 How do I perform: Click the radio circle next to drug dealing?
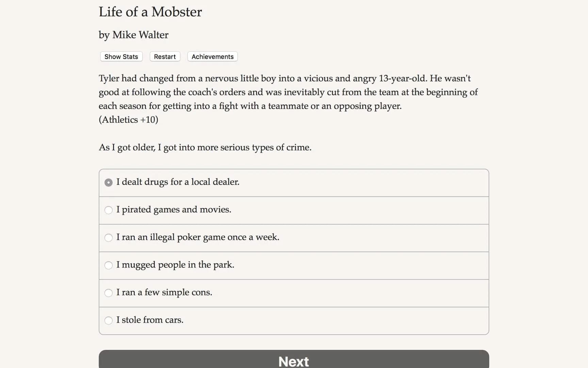[x=108, y=182]
